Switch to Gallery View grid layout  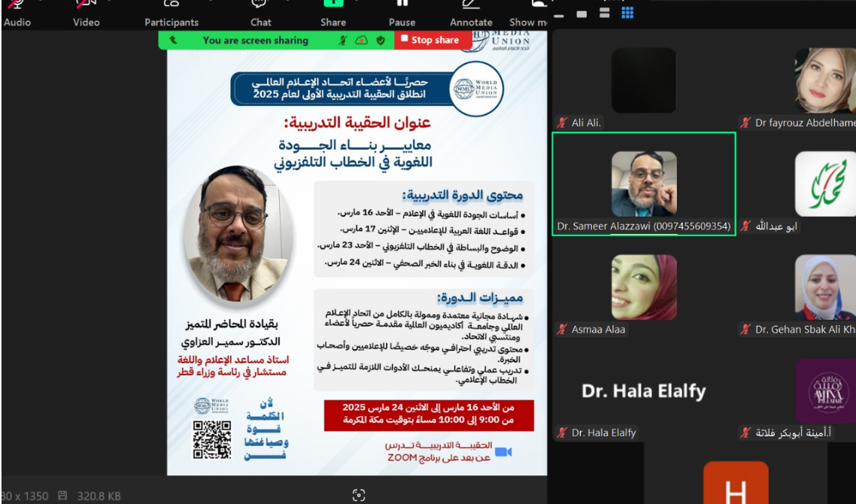coord(627,12)
